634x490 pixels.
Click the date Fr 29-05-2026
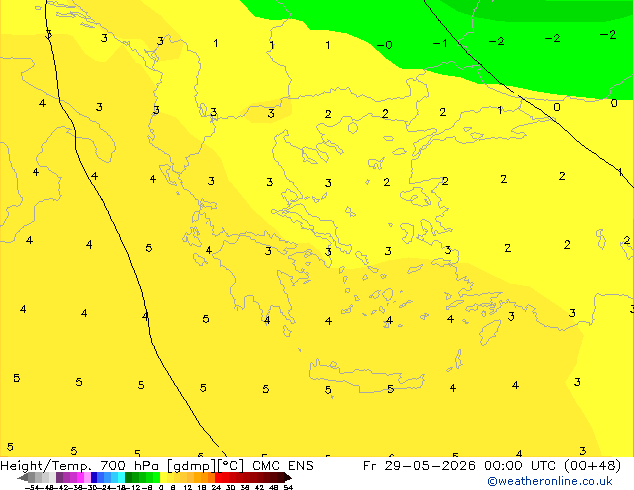point(419,466)
